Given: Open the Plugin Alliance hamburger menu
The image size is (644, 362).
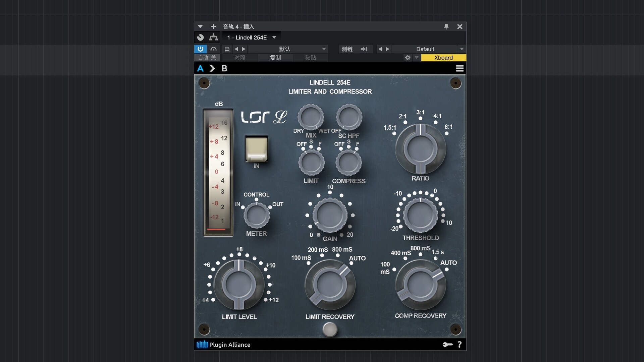Looking at the screenshot, I should pyautogui.click(x=460, y=68).
